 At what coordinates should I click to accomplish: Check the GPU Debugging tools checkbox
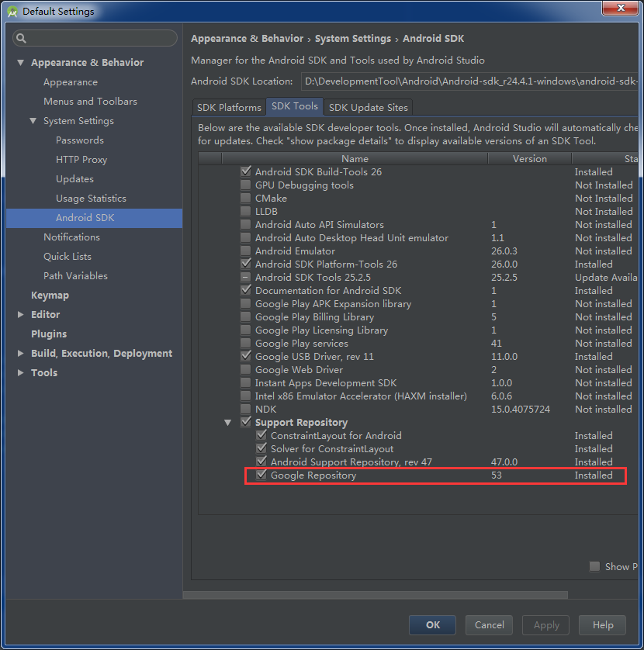pyautogui.click(x=245, y=185)
